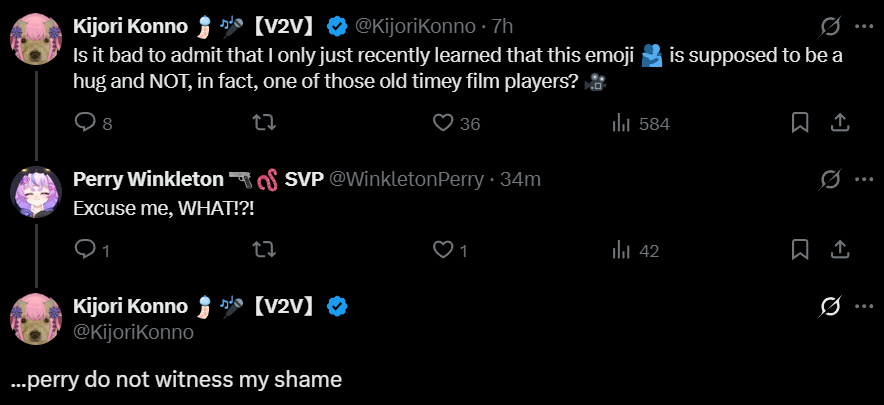
Task: Open Grok icon on the bottom Kijori tweet
Action: [829, 306]
